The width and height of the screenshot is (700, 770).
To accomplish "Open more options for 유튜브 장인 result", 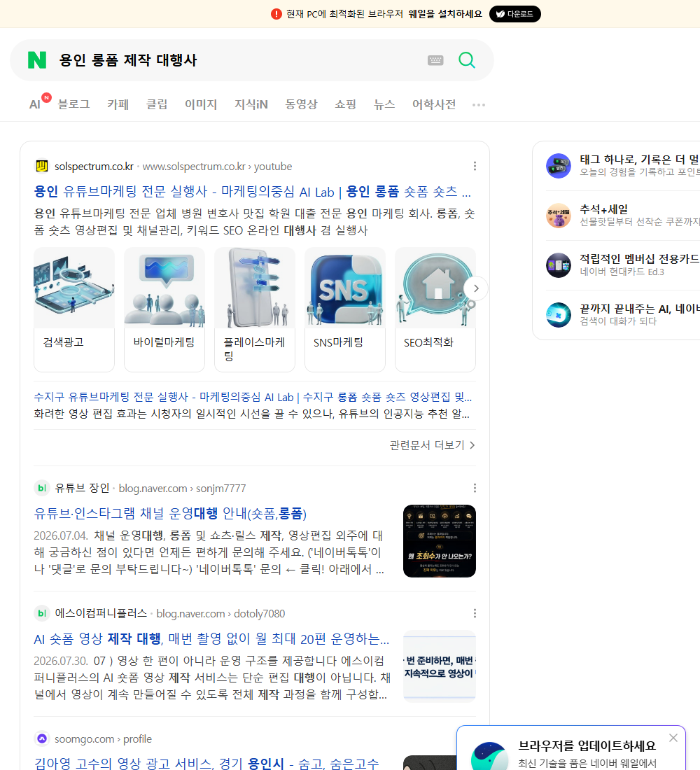I will coord(475,488).
